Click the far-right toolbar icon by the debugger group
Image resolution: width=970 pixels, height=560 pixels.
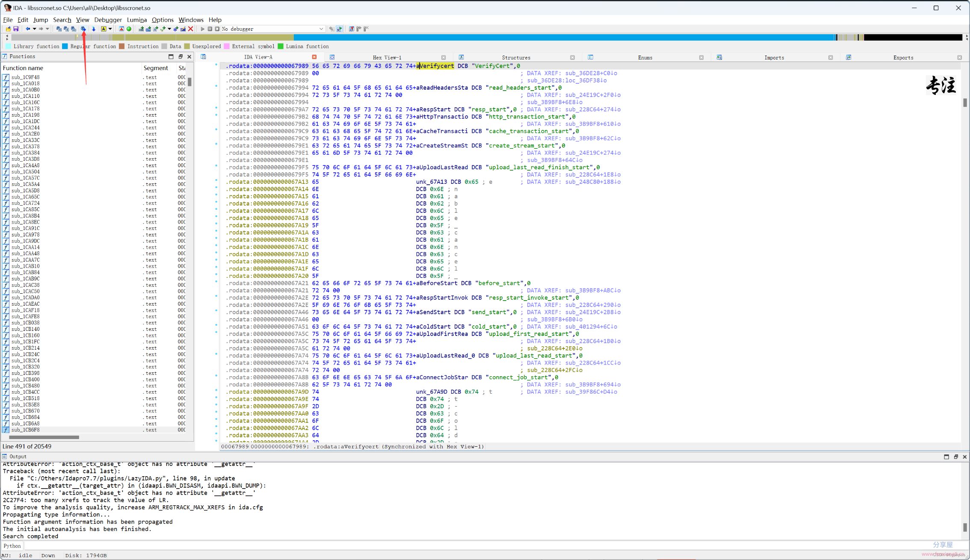tap(366, 29)
